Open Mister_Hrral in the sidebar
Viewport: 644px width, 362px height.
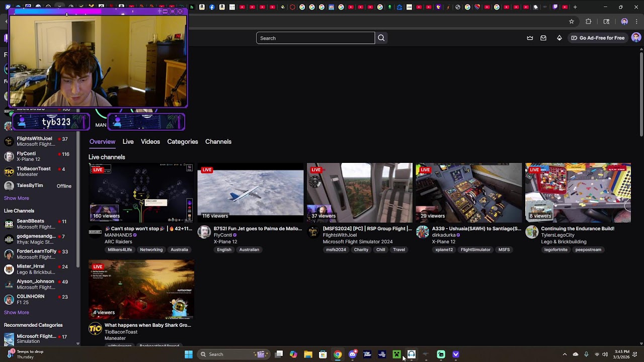pyautogui.click(x=39, y=269)
